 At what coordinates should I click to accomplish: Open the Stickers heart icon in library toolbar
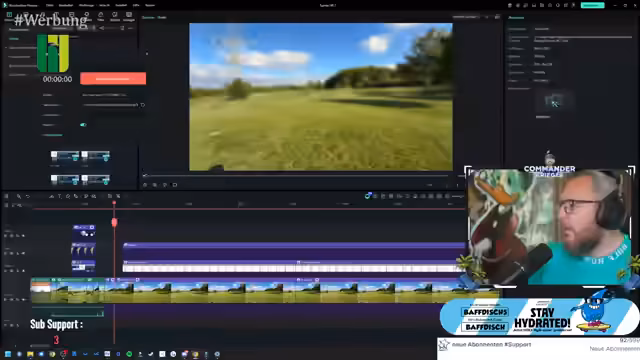115,16
